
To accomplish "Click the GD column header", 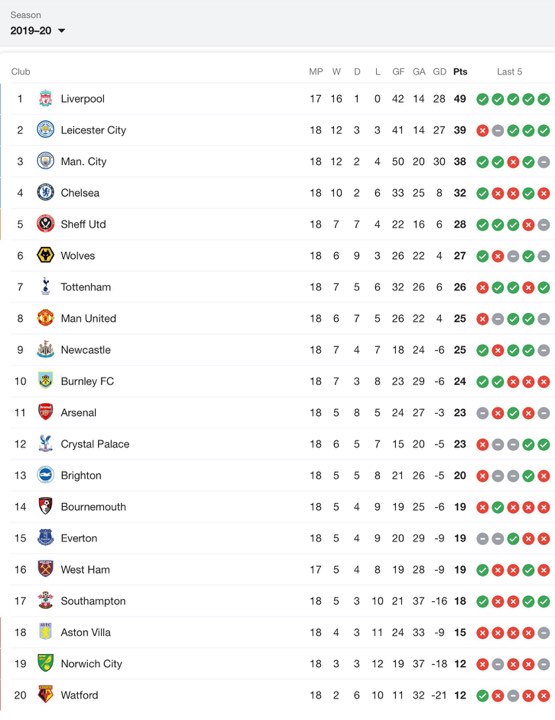I will [x=439, y=72].
